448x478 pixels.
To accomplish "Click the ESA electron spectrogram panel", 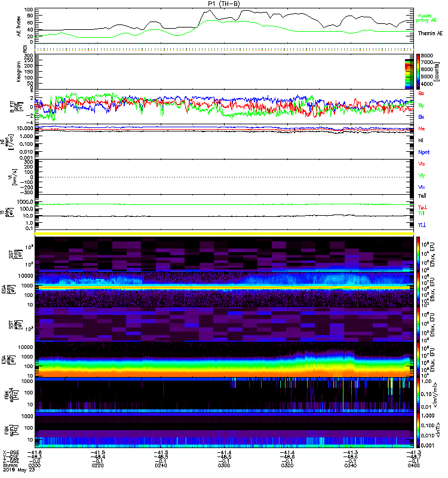I will [x=224, y=360].
